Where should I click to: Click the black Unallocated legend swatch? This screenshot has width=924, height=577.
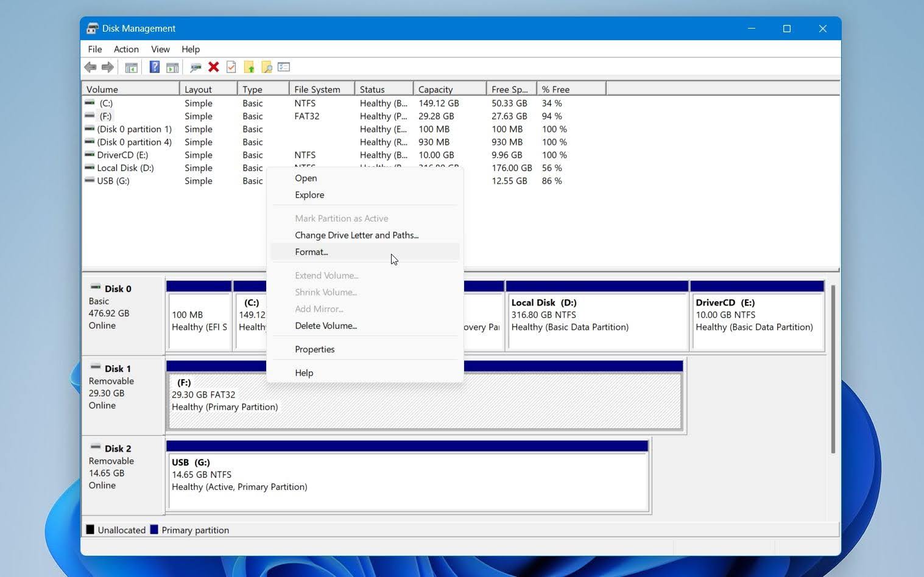[x=90, y=530]
